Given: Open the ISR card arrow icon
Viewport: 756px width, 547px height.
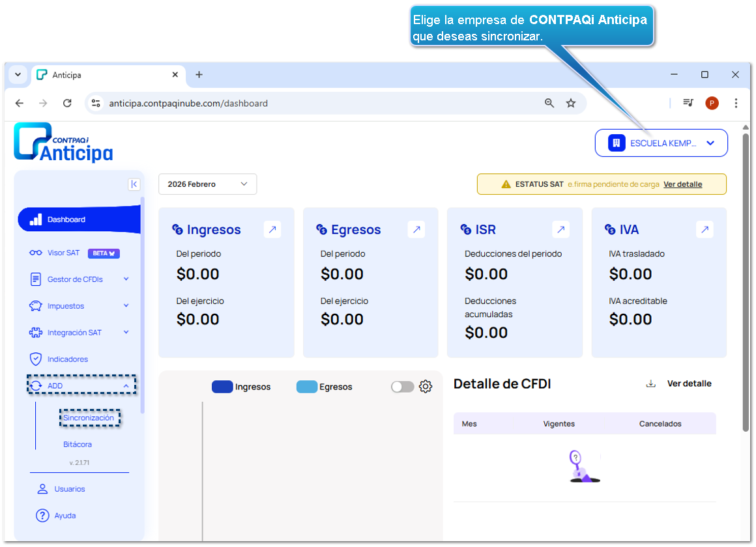Looking at the screenshot, I should tap(560, 229).
